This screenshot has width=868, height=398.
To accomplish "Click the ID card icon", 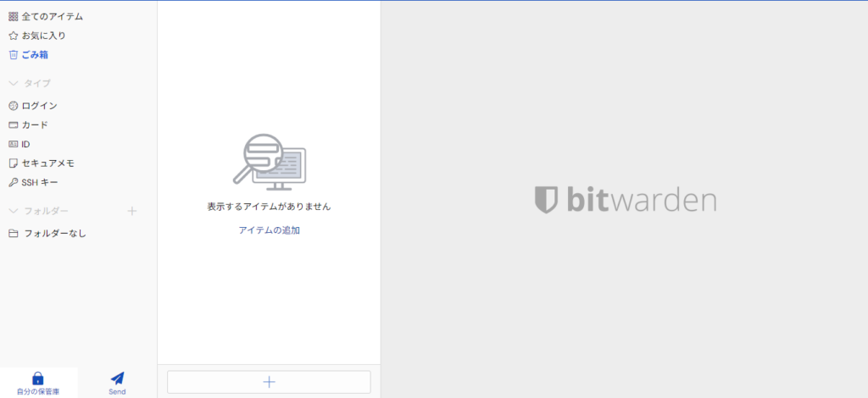I will (14, 144).
